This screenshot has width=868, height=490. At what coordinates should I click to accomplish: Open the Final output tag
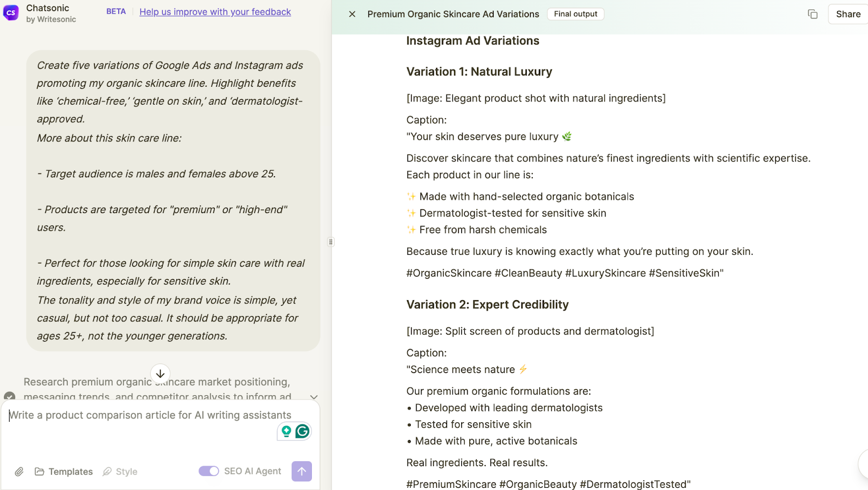point(576,14)
